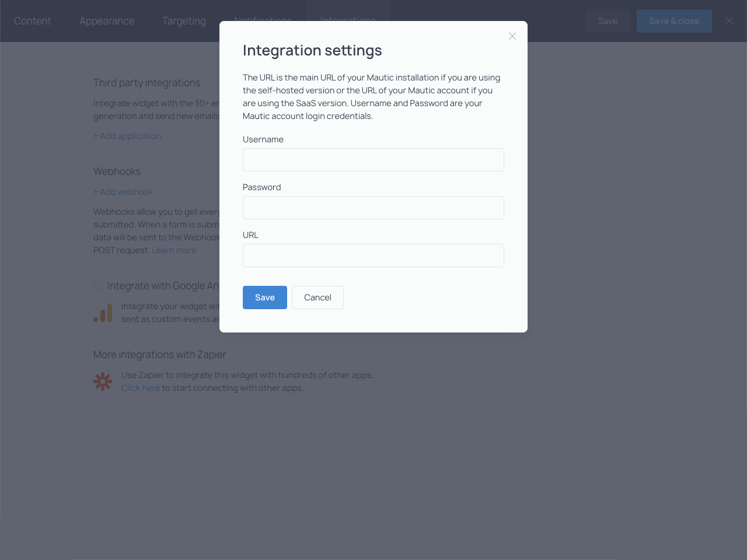Viewport: 747px width, 560px height.
Task: Go to the Targeting tab
Action: (x=184, y=21)
